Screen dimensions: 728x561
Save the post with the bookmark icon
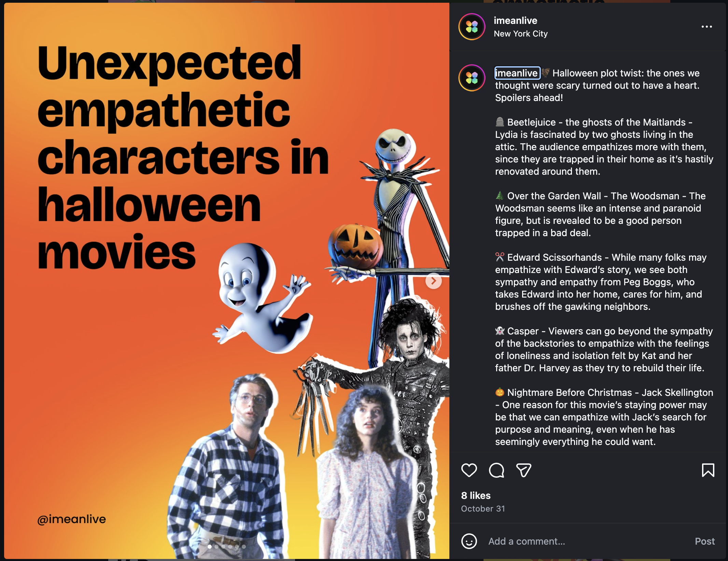coord(708,470)
